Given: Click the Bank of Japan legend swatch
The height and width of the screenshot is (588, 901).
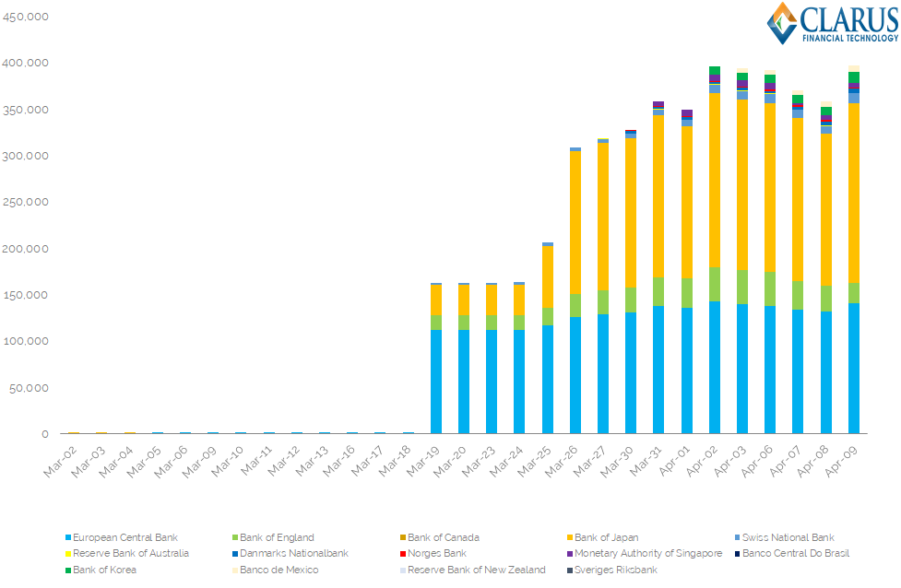Looking at the screenshot, I should (x=569, y=537).
